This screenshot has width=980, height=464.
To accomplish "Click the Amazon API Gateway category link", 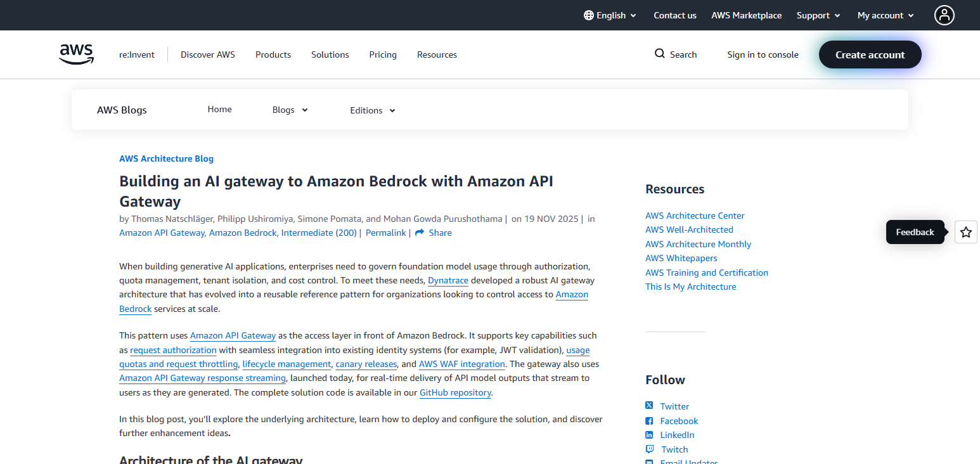I will coord(162,233).
